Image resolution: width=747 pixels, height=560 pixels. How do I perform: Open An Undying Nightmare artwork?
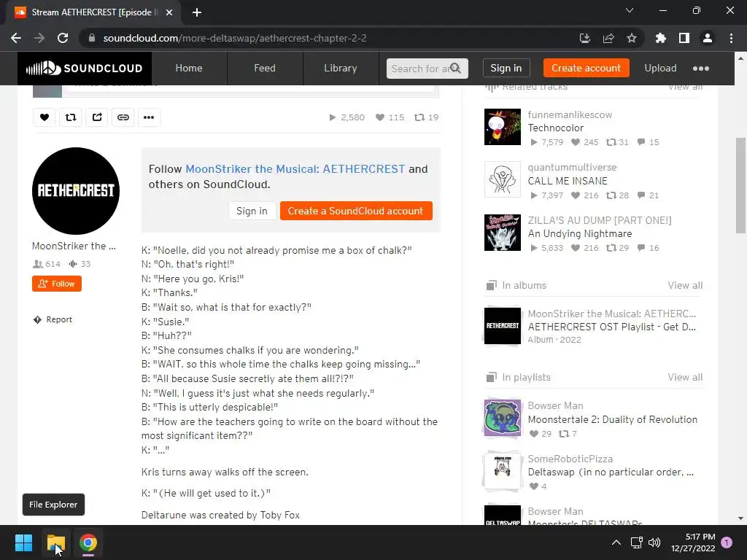point(503,233)
